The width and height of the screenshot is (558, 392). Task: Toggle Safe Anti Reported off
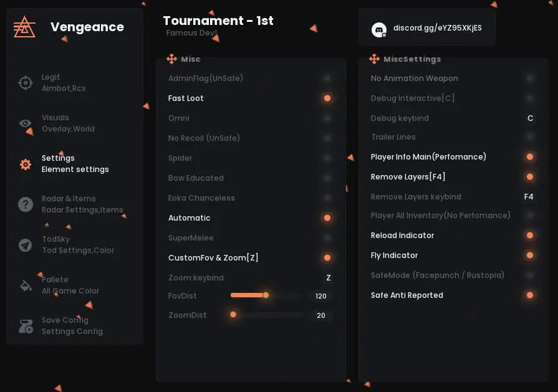(529, 295)
